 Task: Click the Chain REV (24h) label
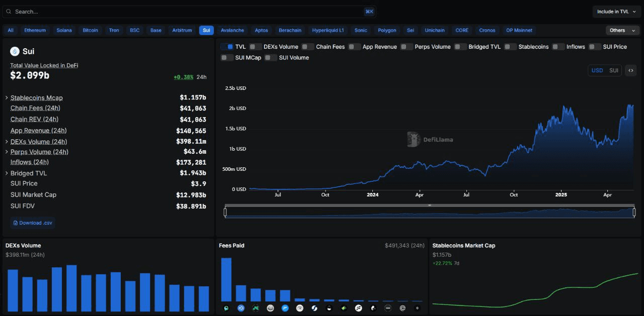34,119
